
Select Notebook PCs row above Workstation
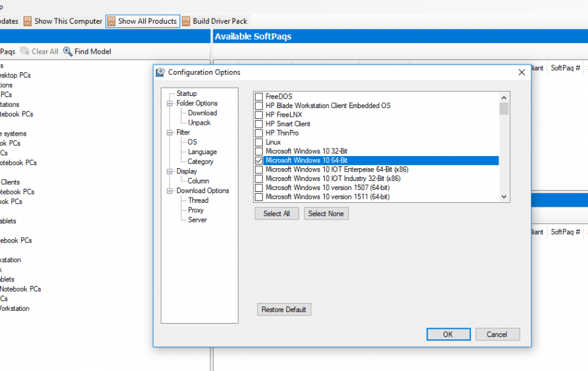(20, 289)
